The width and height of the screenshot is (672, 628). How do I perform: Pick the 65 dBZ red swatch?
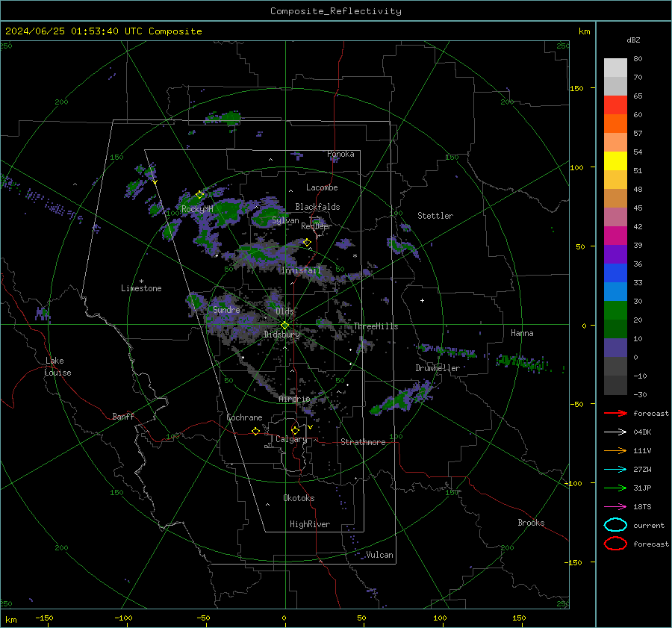click(615, 105)
